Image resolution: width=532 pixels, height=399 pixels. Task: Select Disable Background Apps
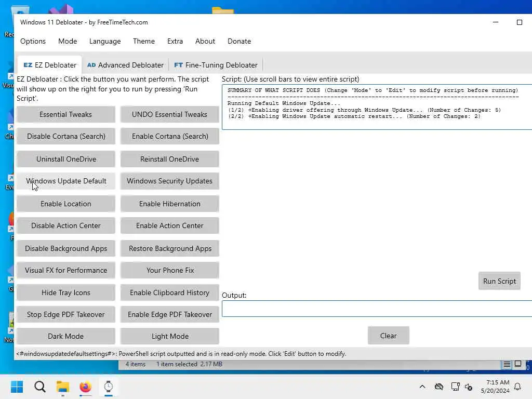coord(66,248)
